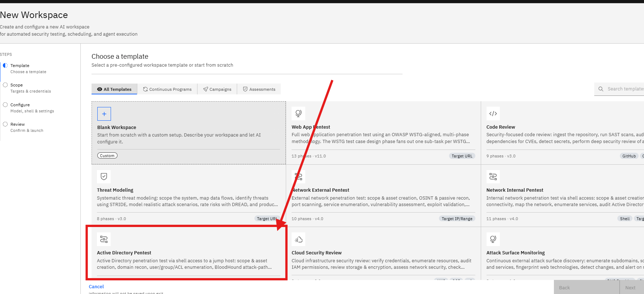644x294 pixels.
Task: Click the Configure step circle icon
Action: coord(5,105)
